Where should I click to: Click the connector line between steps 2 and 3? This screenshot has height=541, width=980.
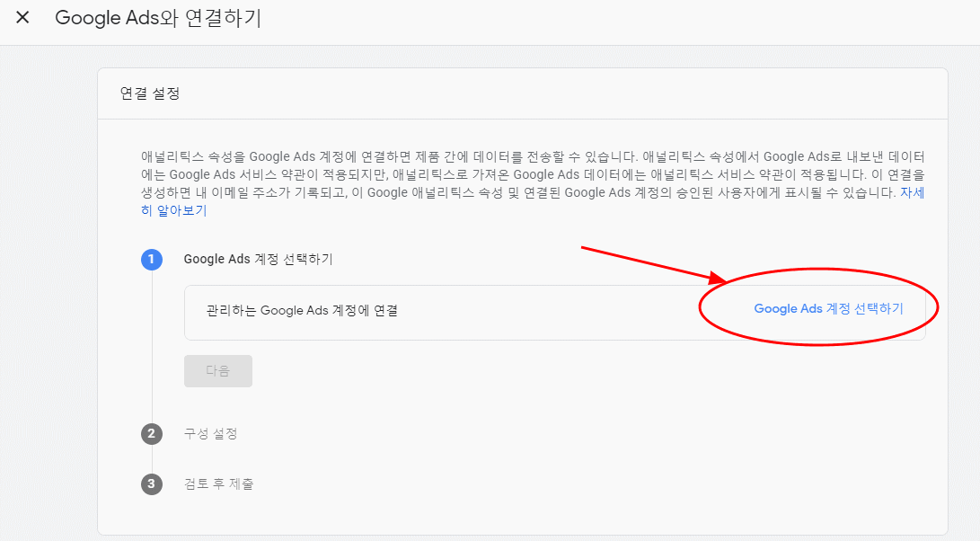pyautogui.click(x=152, y=458)
